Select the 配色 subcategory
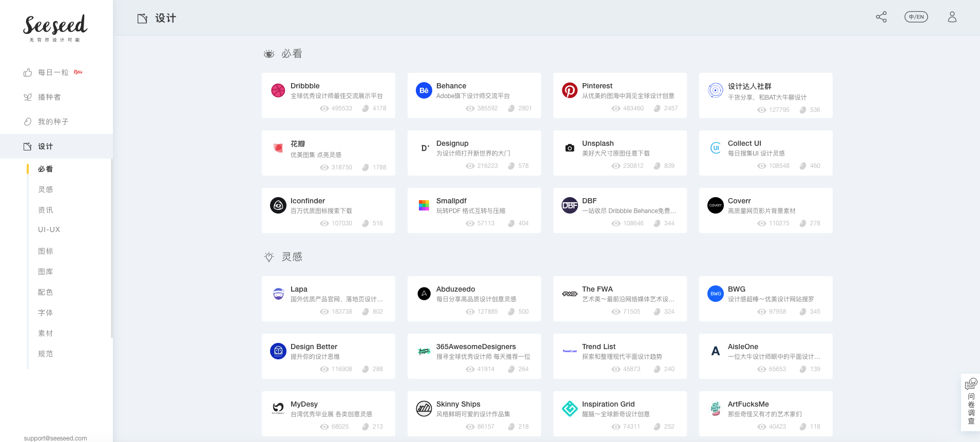Image resolution: width=980 pixels, height=442 pixels. click(x=45, y=292)
